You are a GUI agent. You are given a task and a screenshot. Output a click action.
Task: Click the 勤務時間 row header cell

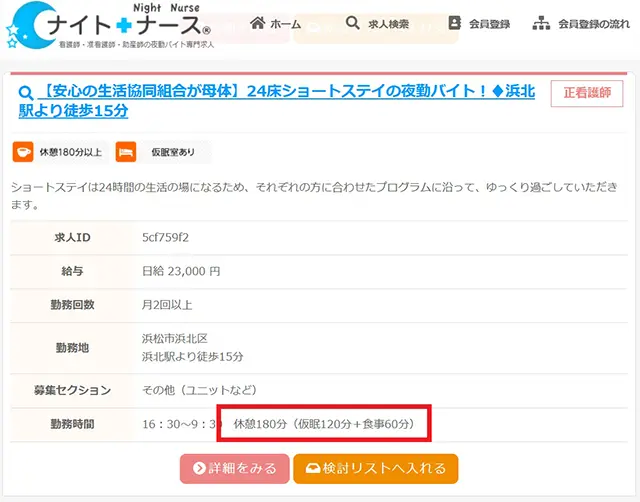[75, 424]
